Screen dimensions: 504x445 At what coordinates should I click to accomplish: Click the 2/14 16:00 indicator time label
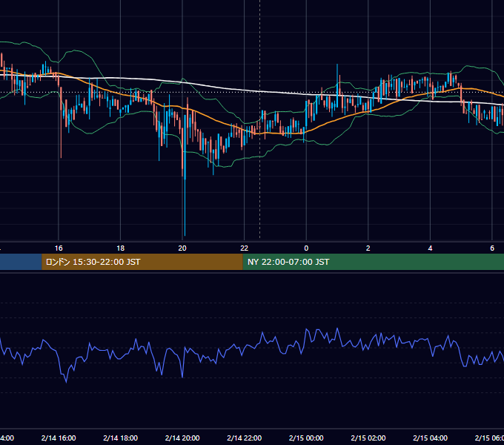[x=59, y=438]
